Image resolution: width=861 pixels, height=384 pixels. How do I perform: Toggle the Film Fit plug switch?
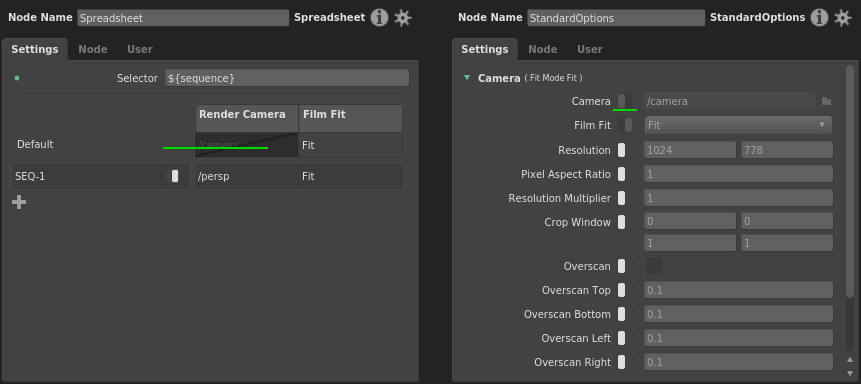point(624,125)
